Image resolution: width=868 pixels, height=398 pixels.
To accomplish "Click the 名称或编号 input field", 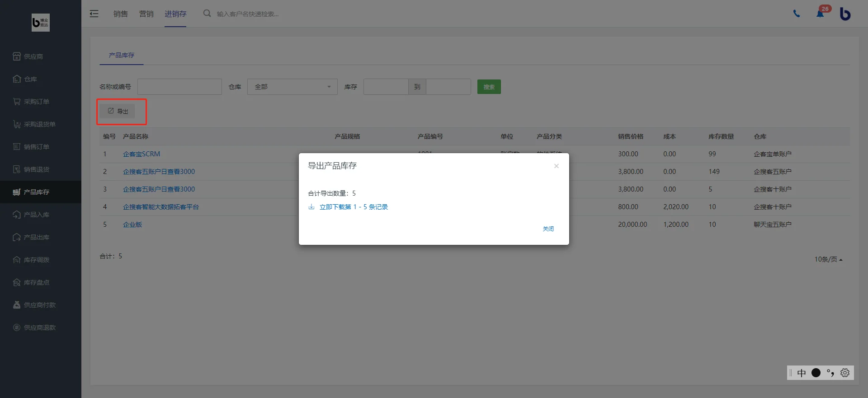I will tap(179, 87).
